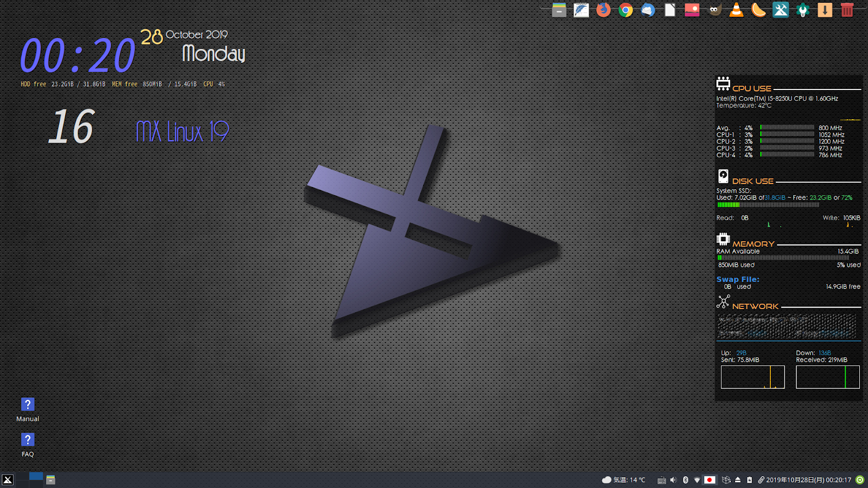This screenshot has width=868, height=488.
Task: Click the panel clock showing 00:20:17
Action: tap(808, 480)
